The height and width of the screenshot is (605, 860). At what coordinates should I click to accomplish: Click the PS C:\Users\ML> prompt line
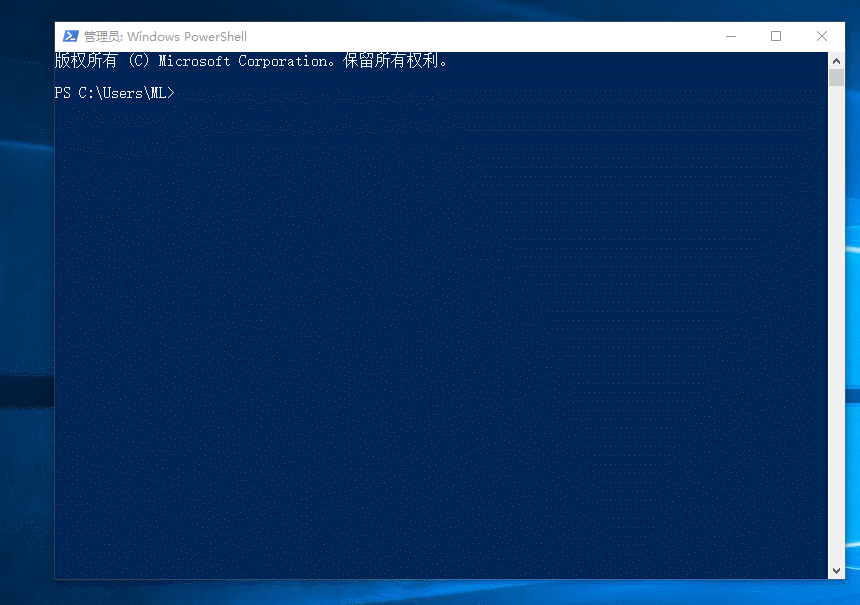[115, 93]
